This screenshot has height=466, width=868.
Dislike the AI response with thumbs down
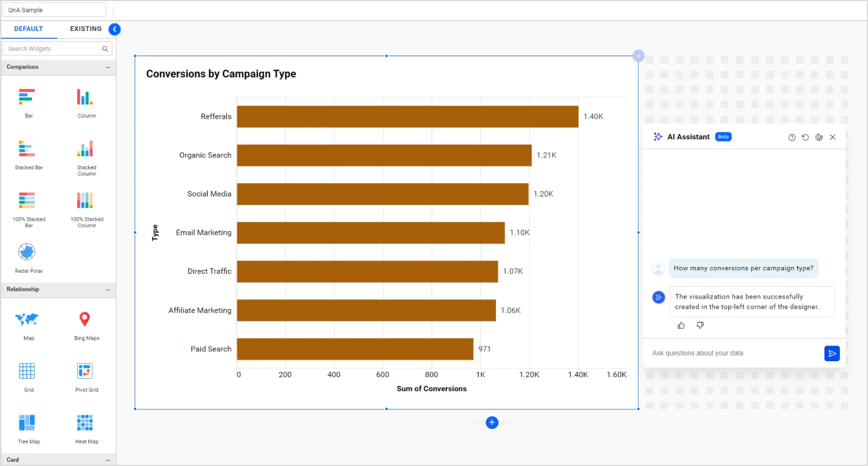[x=700, y=325]
